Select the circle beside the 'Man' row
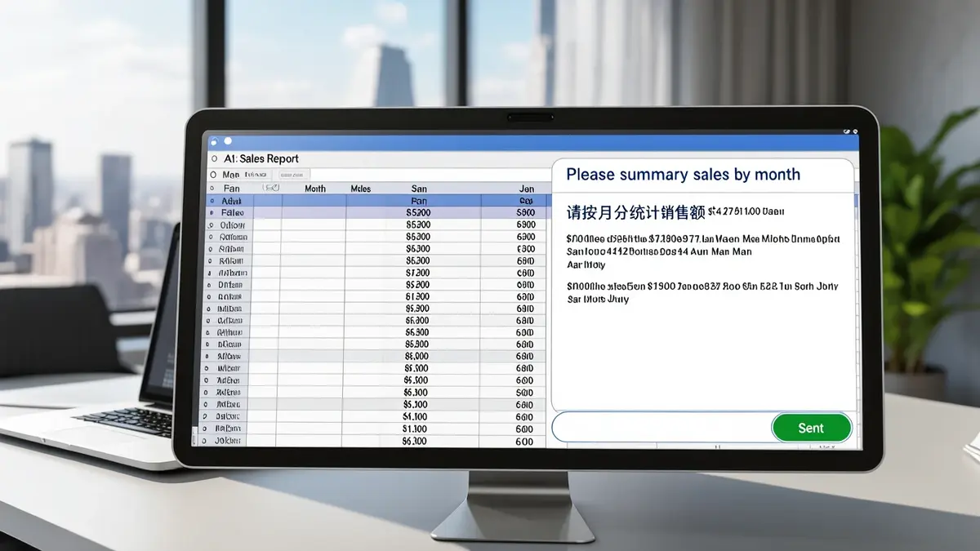Image resolution: width=980 pixels, height=551 pixels. coord(213,175)
